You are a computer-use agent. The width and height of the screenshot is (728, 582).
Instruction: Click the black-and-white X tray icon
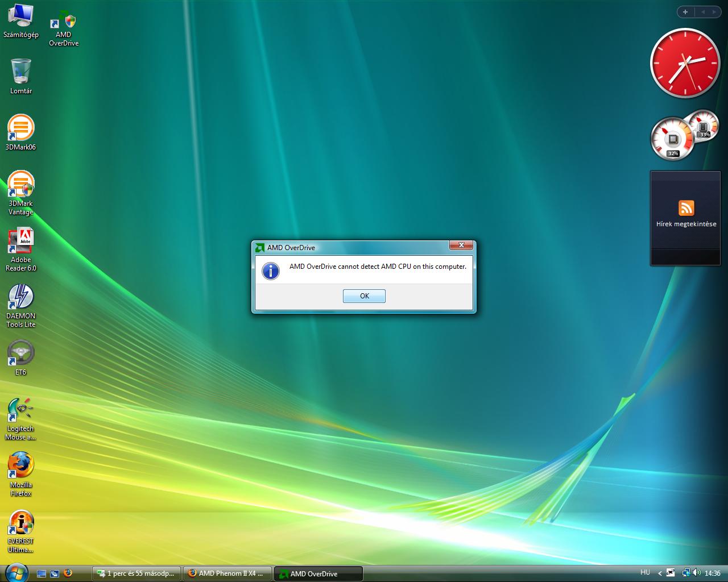(x=671, y=573)
